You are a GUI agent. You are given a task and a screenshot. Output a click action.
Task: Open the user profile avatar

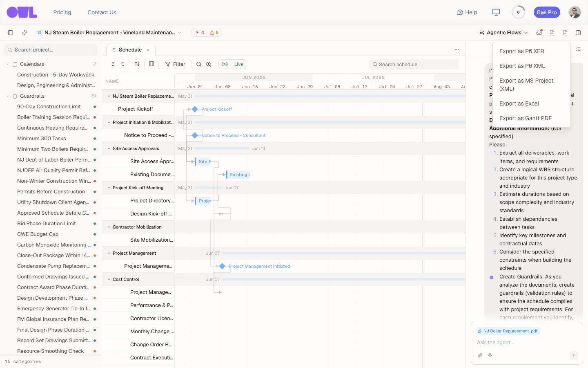[x=575, y=12]
